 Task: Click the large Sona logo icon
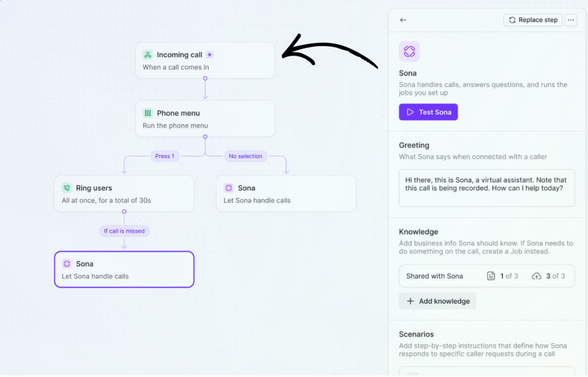tap(409, 52)
